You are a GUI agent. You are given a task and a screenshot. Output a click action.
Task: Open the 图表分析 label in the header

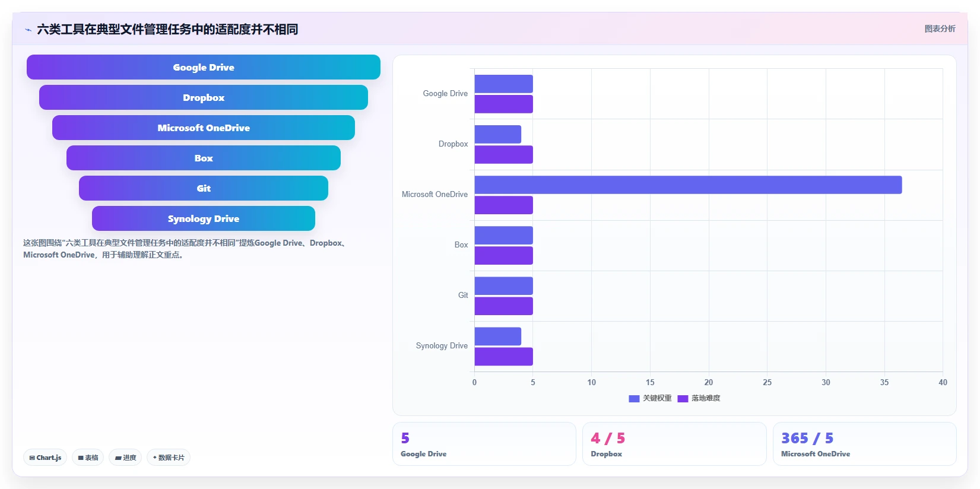pyautogui.click(x=940, y=28)
